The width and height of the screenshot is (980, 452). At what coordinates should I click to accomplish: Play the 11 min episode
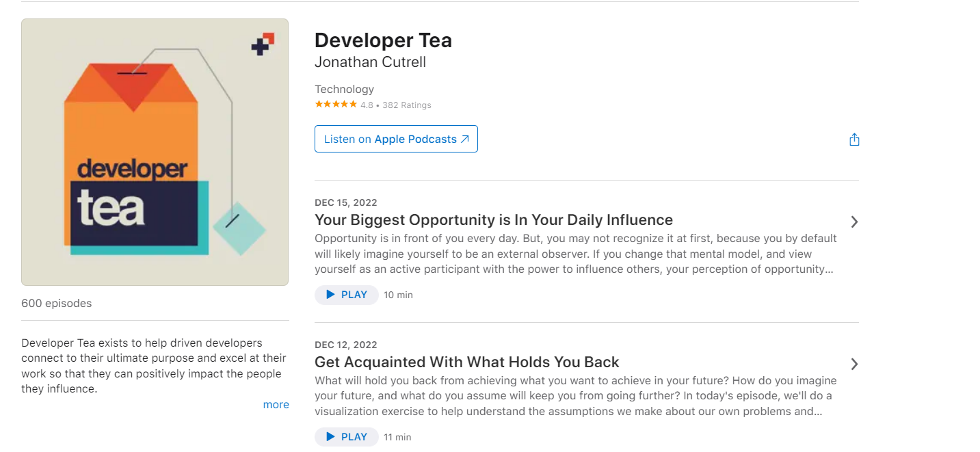(346, 436)
